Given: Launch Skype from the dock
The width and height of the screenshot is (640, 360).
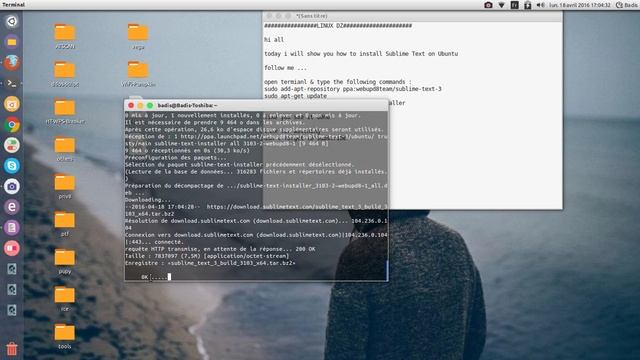Looking at the screenshot, I should pyautogui.click(x=11, y=166).
